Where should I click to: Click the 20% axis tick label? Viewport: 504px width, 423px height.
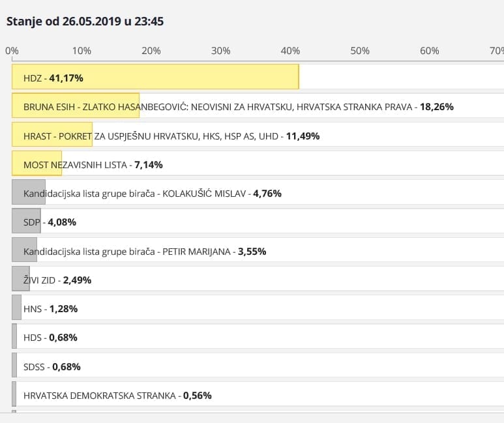click(x=151, y=51)
